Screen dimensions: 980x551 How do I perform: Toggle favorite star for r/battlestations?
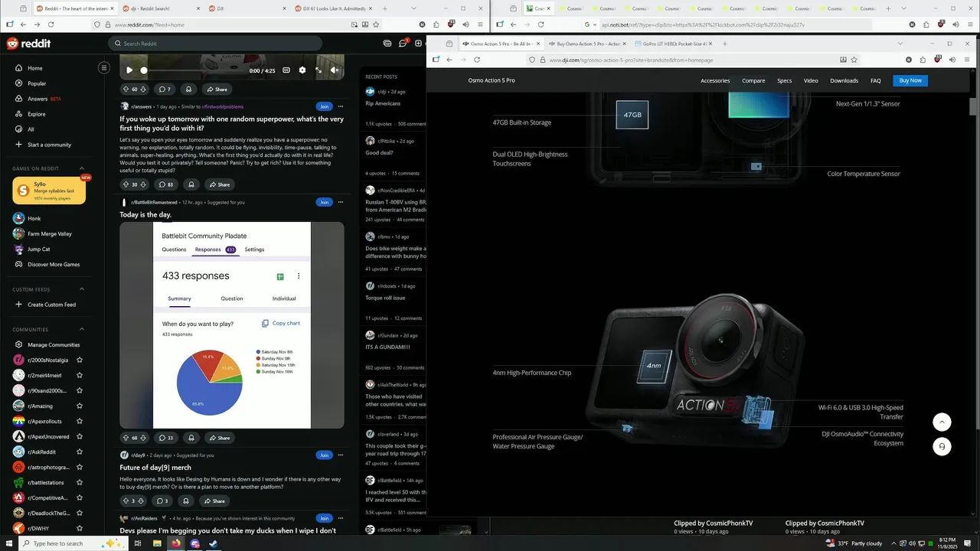click(x=80, y=482)
